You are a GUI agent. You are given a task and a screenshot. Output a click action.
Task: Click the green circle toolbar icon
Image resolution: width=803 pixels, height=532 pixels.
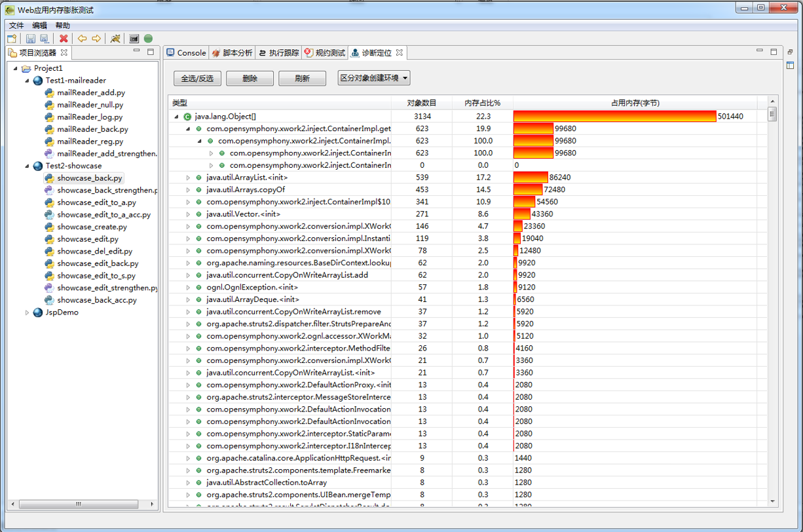coord(149,39)
